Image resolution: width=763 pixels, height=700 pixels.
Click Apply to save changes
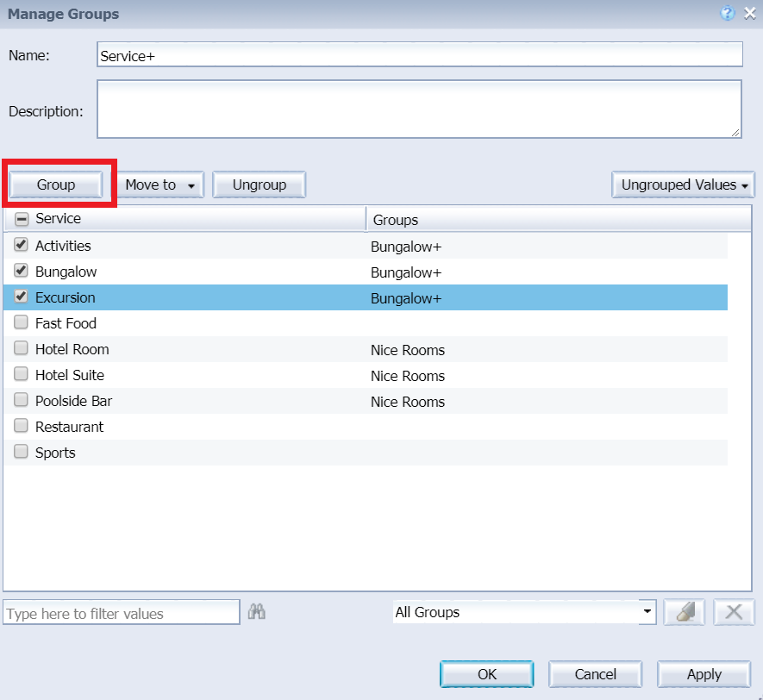pos(704,674)
